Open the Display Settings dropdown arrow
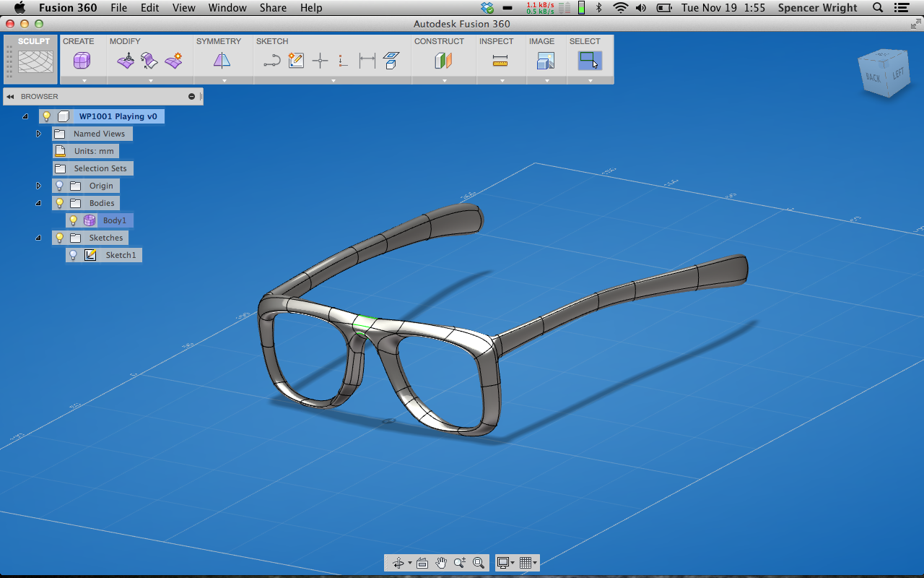This screenshot has height=578, width=924. (513, 563)
